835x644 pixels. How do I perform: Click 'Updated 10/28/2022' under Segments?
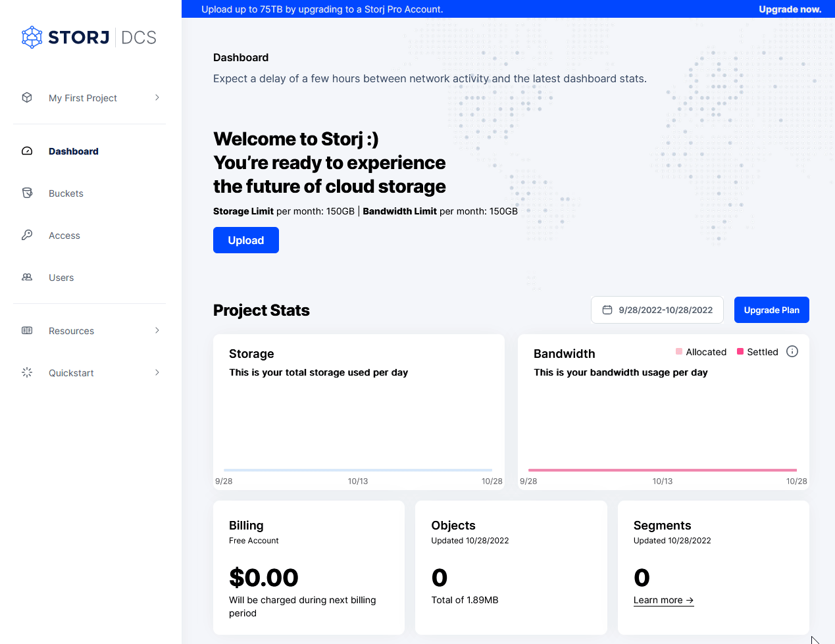tap(672, 541)
